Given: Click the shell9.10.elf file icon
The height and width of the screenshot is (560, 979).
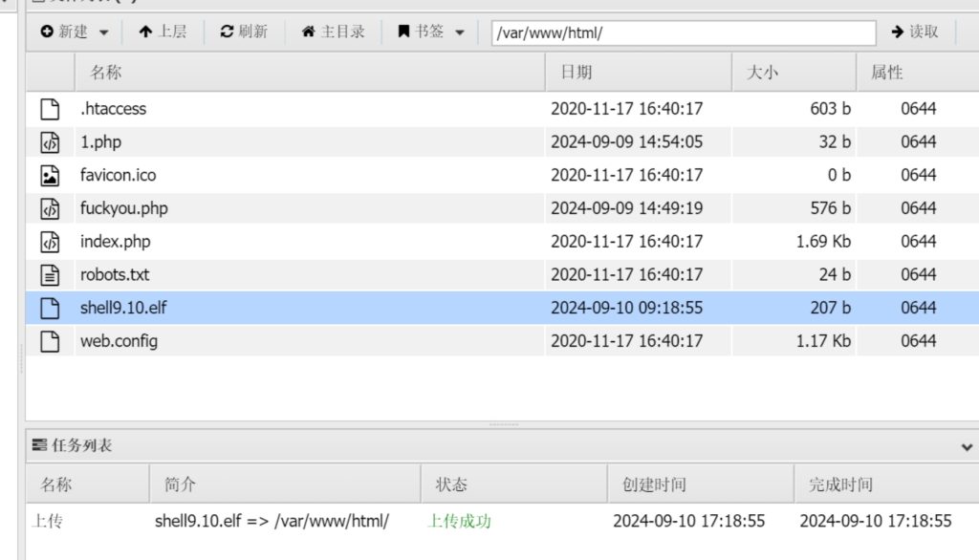Looking at the screenshot, I should (x=50, y=308).
